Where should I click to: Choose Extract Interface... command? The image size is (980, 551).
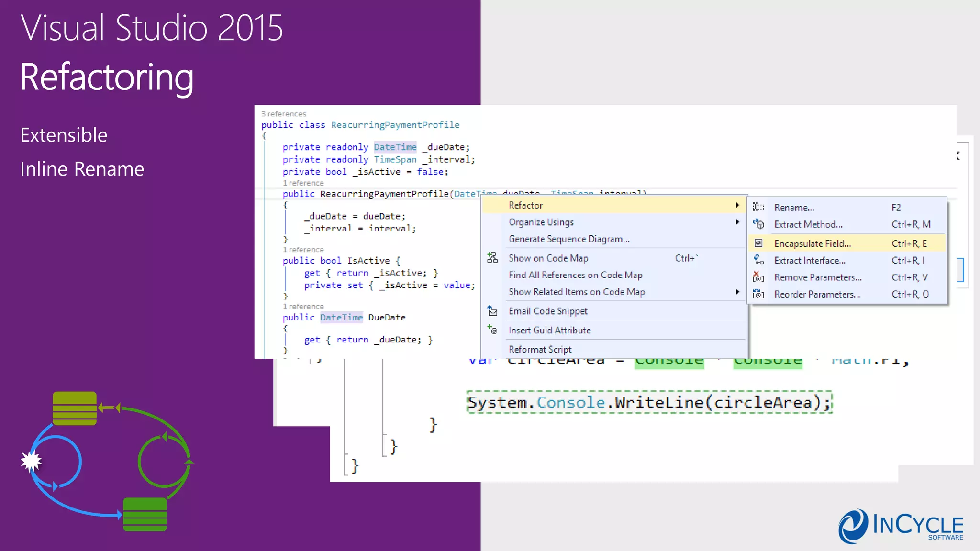click(x=847, y=260)
